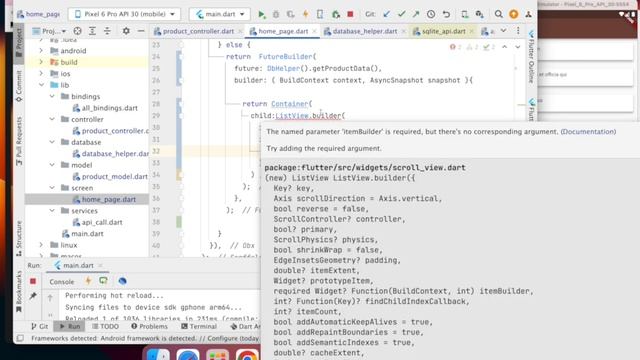Expand the android folder
This screenshot has height=360, width=640.
click(41, 51)
